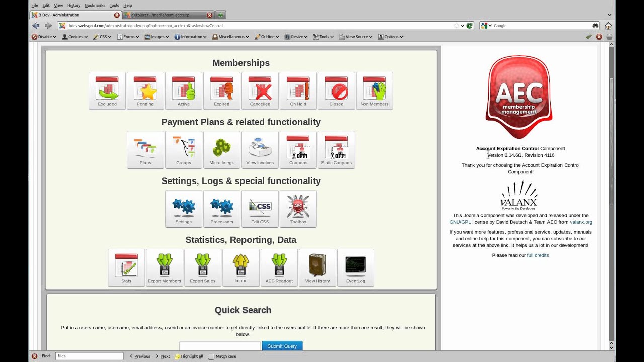The height and width of the screenshot is (362, 644).
Task: Close the find bar
Action: coord(34,356)
